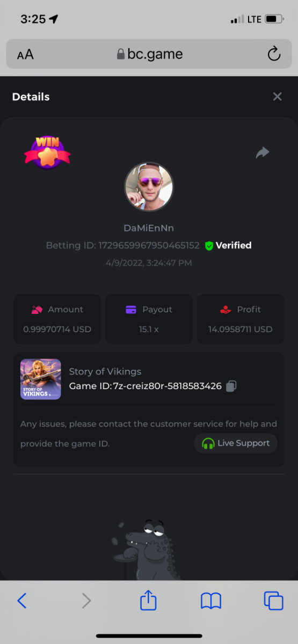Reload the page in Safari
Screen dimensions: 298x644
pos(274,54)
